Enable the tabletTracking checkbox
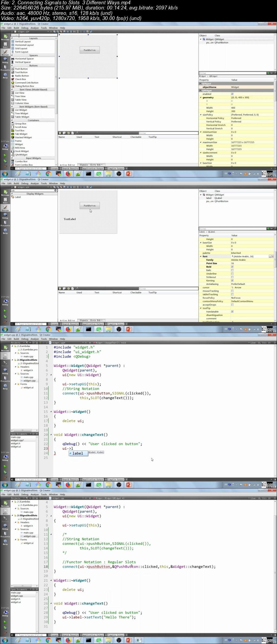The image size is (277, 644). point(232,294)
